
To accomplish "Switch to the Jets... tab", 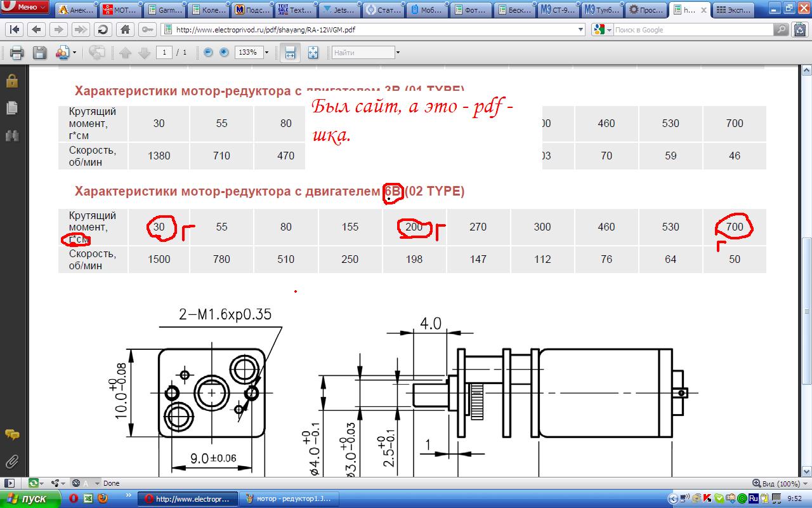I will coord(339,10).
